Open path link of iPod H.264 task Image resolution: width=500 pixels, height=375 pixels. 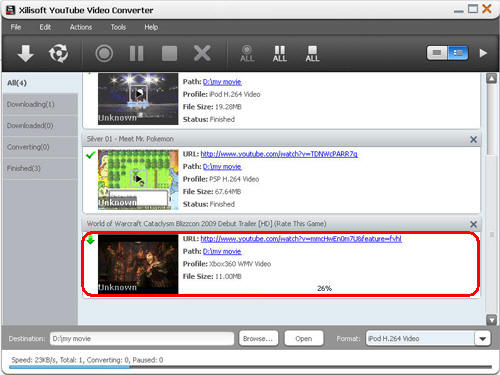pos(222,82)
